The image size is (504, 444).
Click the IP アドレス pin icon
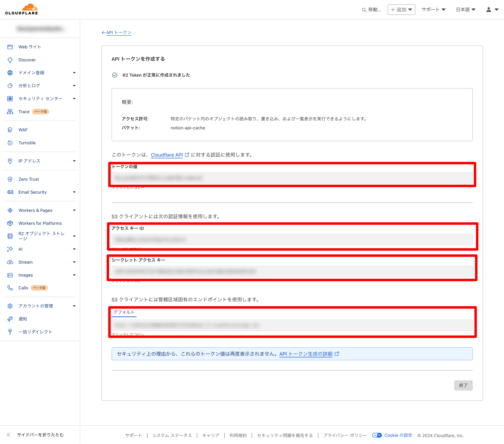coord(10,161)
